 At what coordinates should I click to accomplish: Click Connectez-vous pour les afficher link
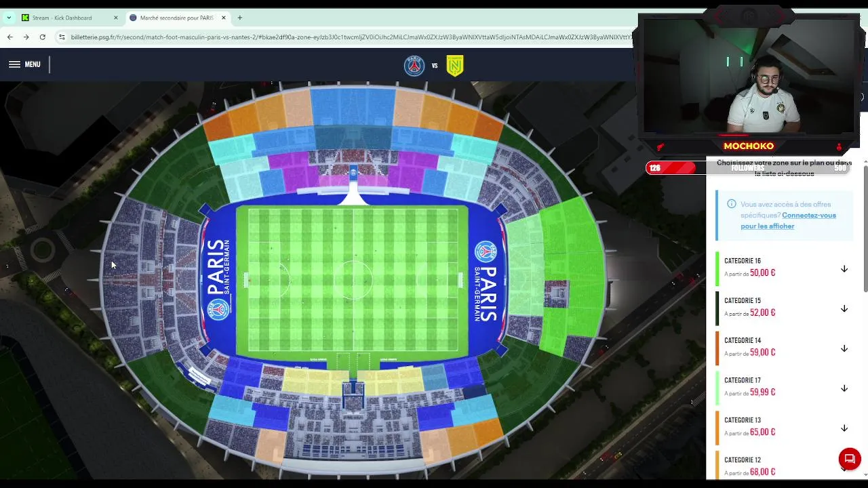pyautogui.click(x=788, y=220)
